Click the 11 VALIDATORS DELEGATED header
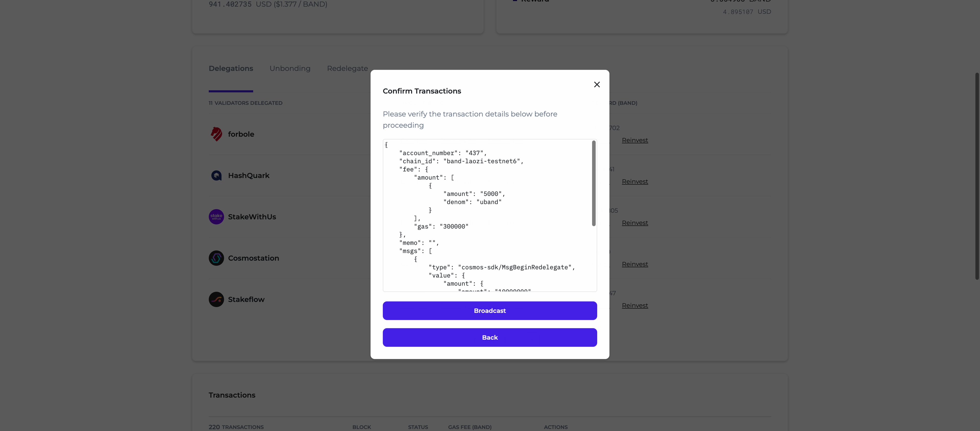This screenshot has height=431, width=980. tap(245, 103)
